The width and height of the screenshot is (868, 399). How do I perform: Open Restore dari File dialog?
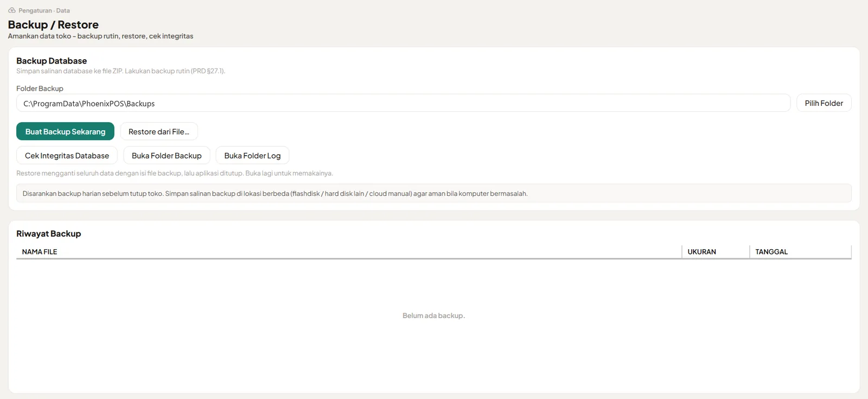[159, 131]
